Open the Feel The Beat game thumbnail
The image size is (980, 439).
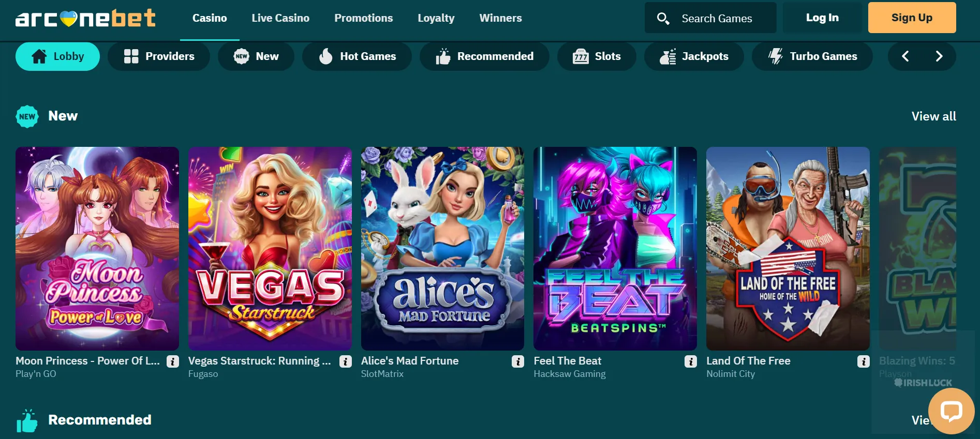pyautogui.click(x=615, y=249)
